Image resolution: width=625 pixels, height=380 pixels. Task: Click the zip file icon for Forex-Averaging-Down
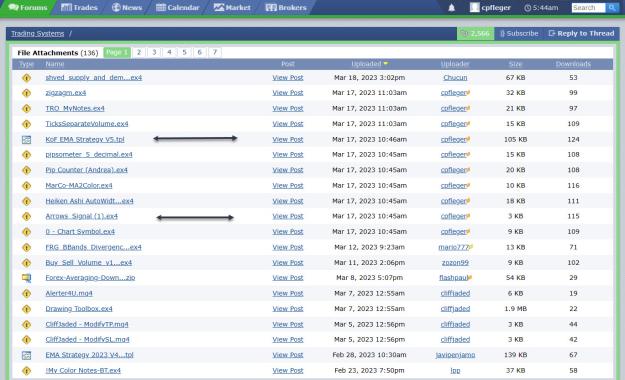pyautogui.click(x=26, y=278)
